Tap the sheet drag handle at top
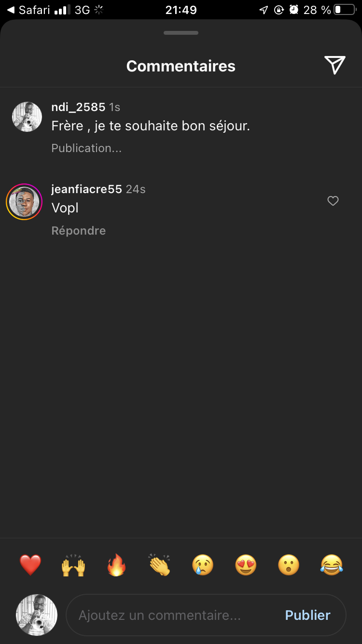362x644 pixels. [x=181, y=33]
